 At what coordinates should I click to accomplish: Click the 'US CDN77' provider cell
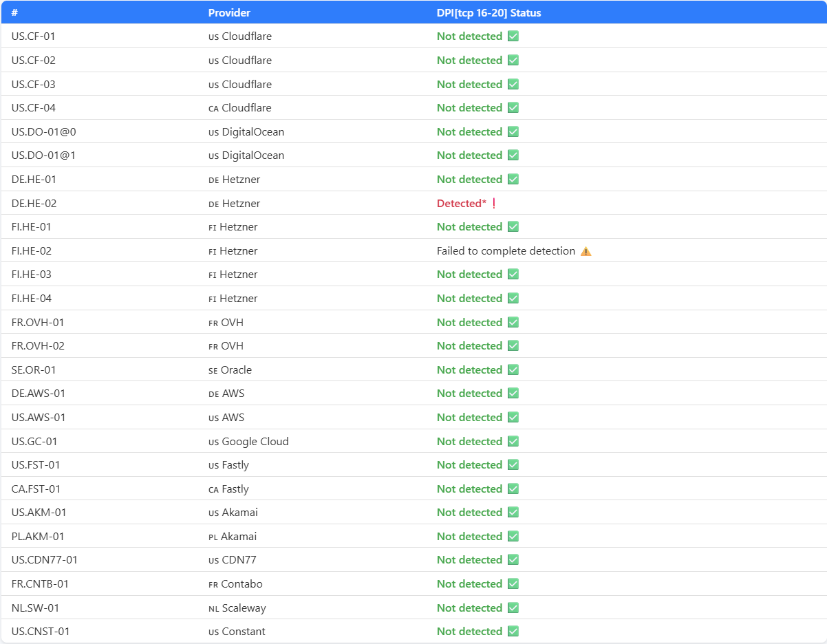233,560
